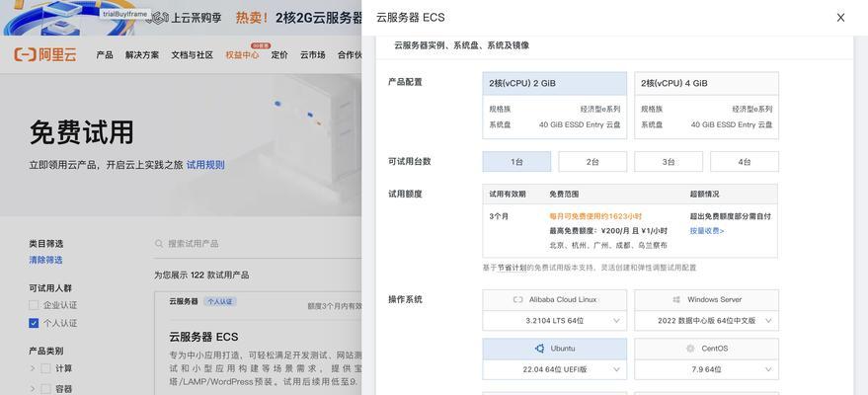Select Ubuntu operating system

click(555, 349)
